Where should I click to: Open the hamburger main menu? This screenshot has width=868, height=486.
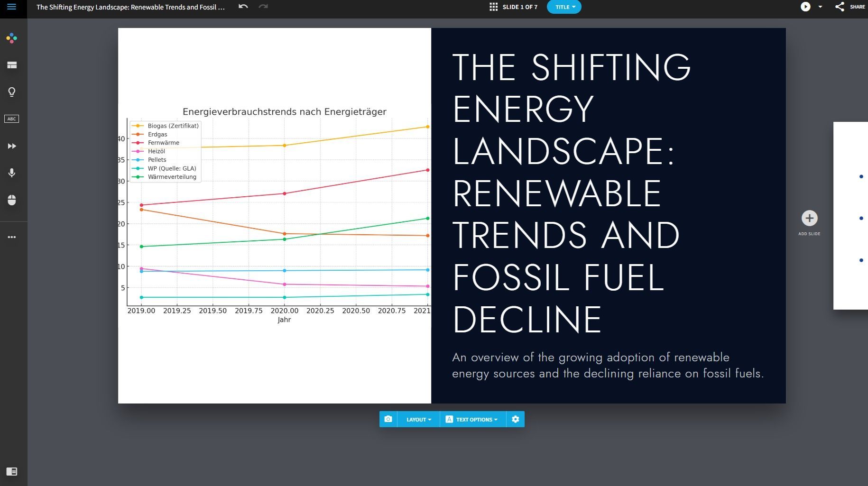click(12, 7)
